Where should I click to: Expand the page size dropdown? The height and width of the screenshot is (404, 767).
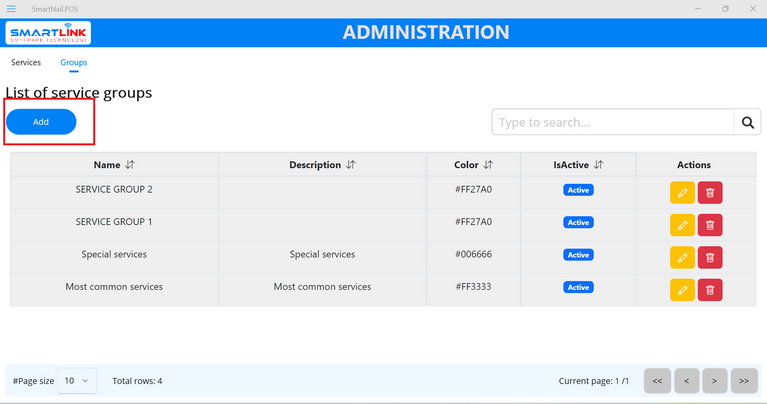(77, 381)
